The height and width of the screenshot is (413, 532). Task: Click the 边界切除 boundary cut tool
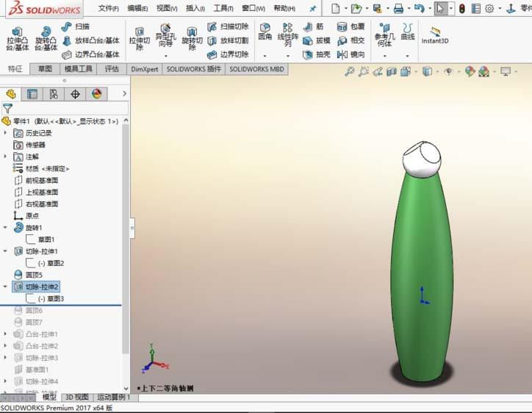click(x=228, y=54)
